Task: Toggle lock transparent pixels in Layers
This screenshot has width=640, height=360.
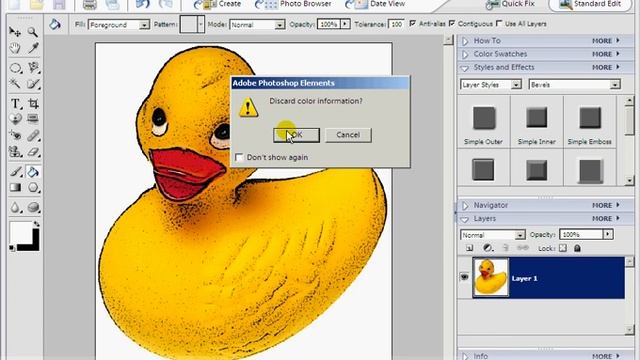Action: [562, 248]
